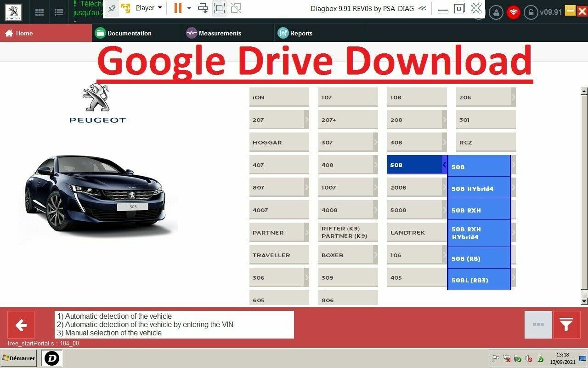Click the Peugeot logo in the top-left corner

pyautogui.click(x=13, y=12)
